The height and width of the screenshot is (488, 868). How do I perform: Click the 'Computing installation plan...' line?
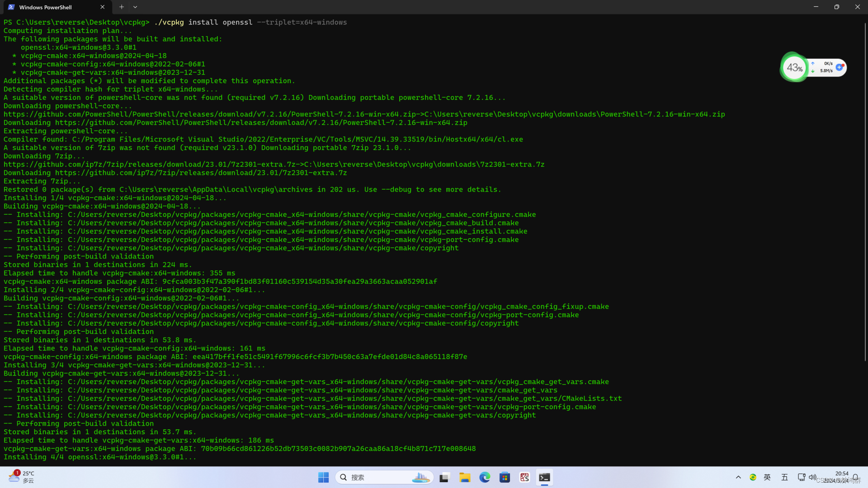pyautogui.click(x=68, y=31)
